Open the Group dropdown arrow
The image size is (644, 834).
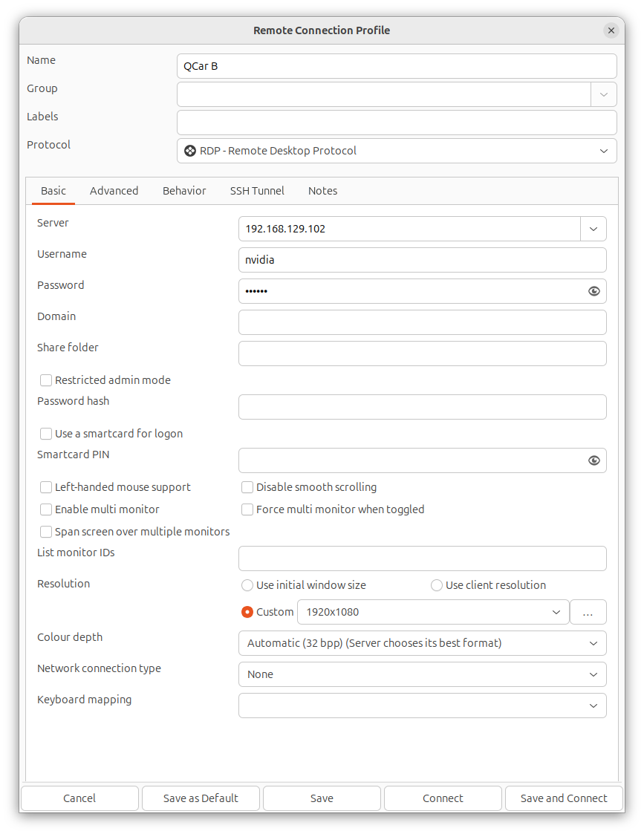pyautogui.click(x=604, y=94)
